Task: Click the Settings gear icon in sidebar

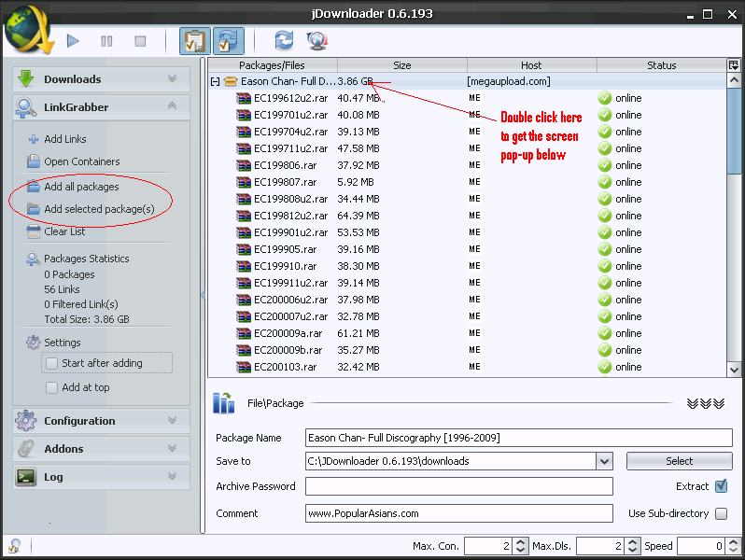Action: 34,343
